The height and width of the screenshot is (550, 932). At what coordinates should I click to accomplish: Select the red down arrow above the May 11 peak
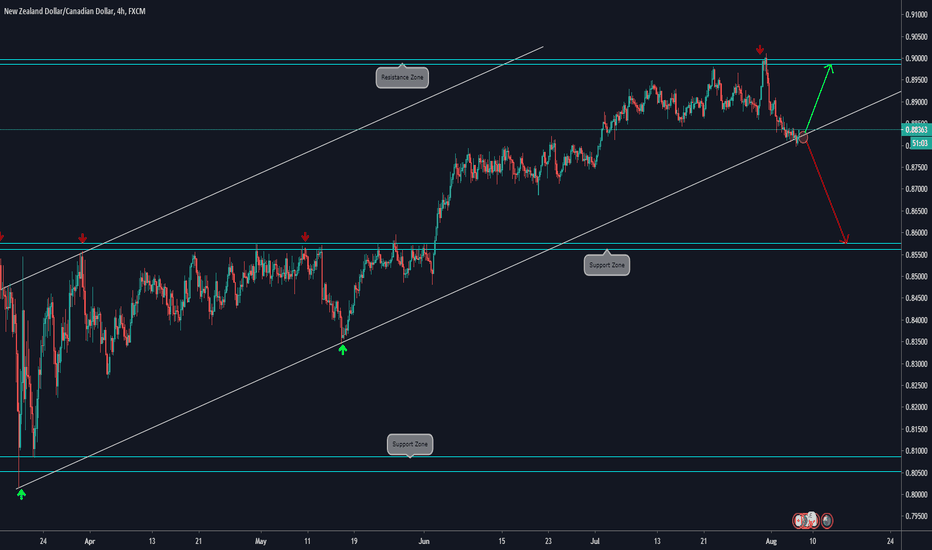[x=305, y=237]
